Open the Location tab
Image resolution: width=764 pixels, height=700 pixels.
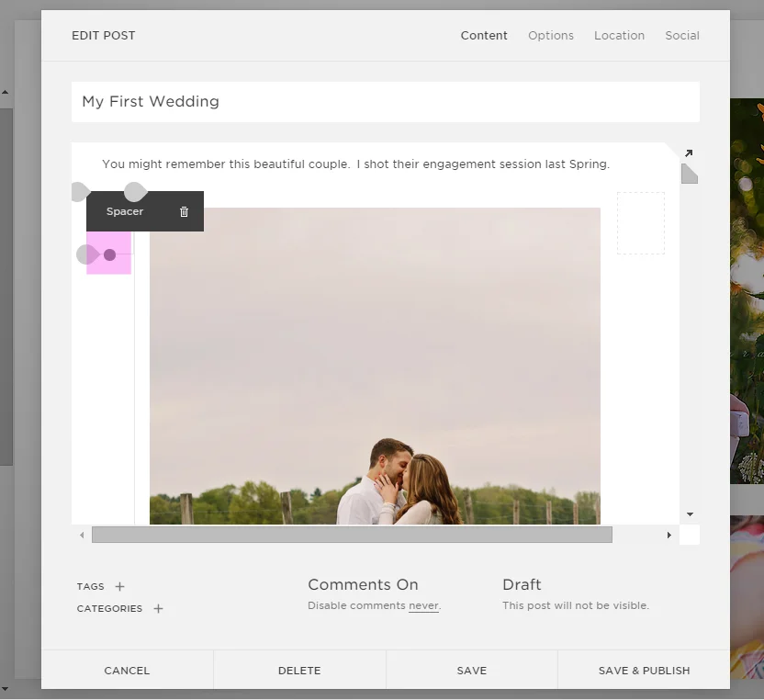point(619,36)
